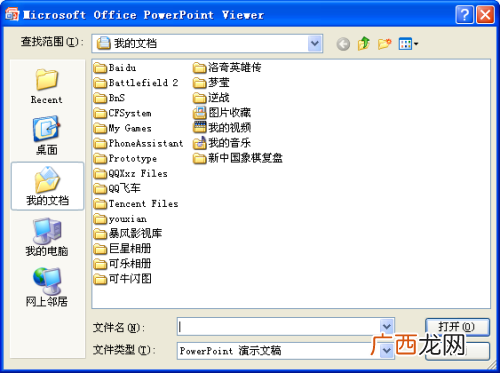500x373 pixels.
Task: Select the 梦莹 folder
Action: click(x=211, y=83)
